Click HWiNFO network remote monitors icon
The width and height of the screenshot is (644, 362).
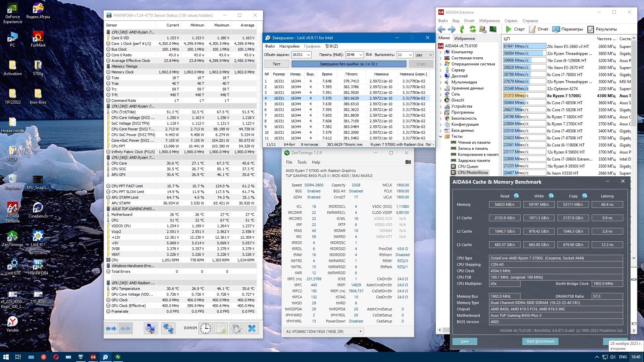point(168,328)
